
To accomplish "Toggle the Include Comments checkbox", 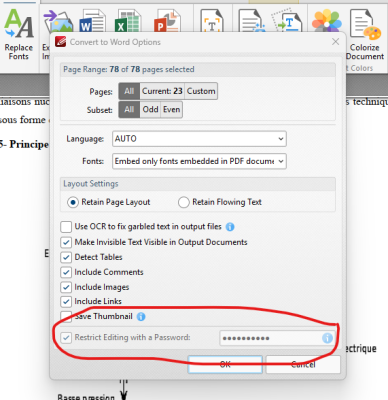I will 66,272.
